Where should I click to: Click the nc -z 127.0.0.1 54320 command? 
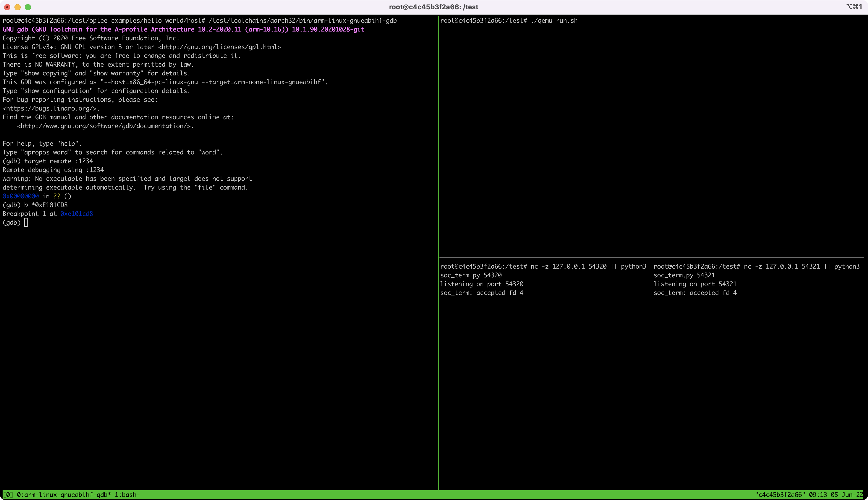click(569, 267)
